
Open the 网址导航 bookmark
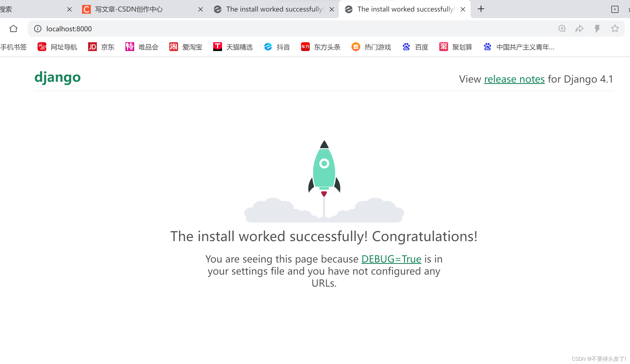[57, 47]
